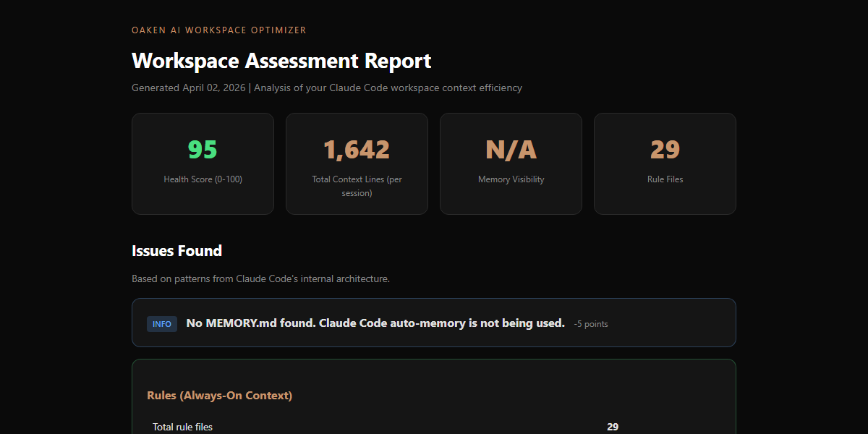Click the 95 health score value
Image resolution: width=868 pixels, height=434 pixels.
(203, 149)
